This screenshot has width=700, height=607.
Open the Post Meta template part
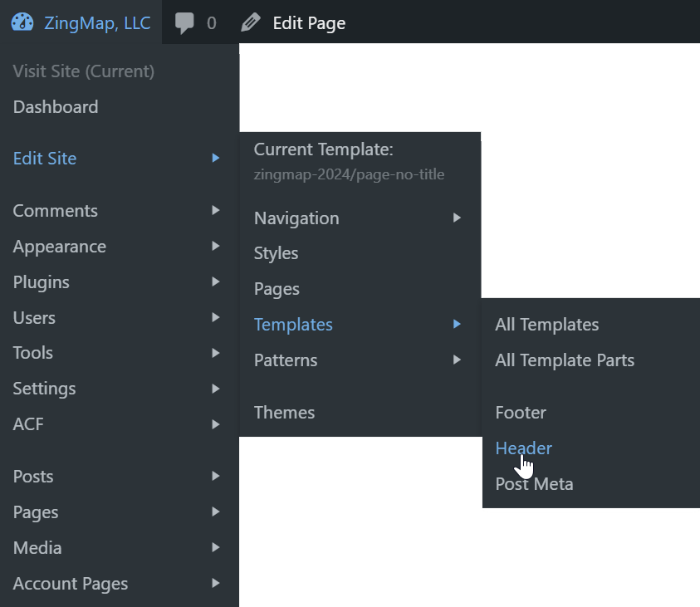point(535,484)
